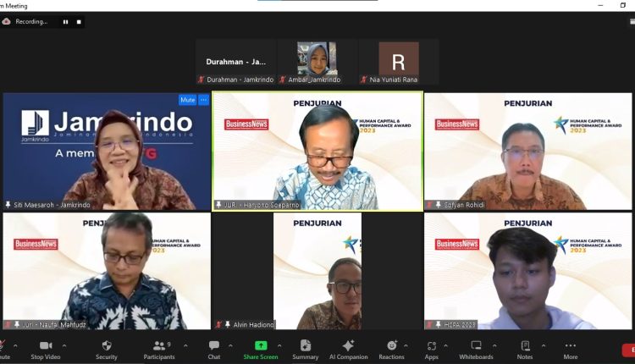Open the Chat panel
Image resolution: width=635 pixels, height=364 pixels.
(x=214, y=346)
